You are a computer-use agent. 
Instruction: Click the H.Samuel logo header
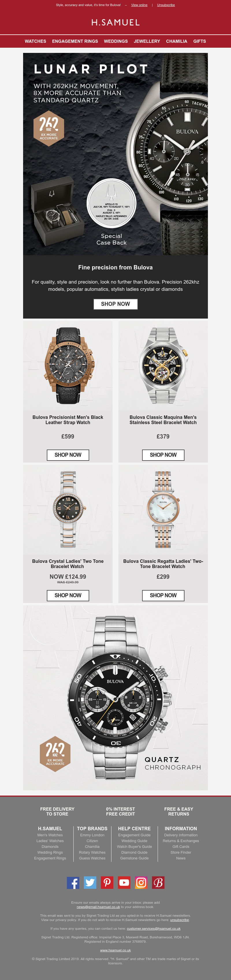point(115,23)
